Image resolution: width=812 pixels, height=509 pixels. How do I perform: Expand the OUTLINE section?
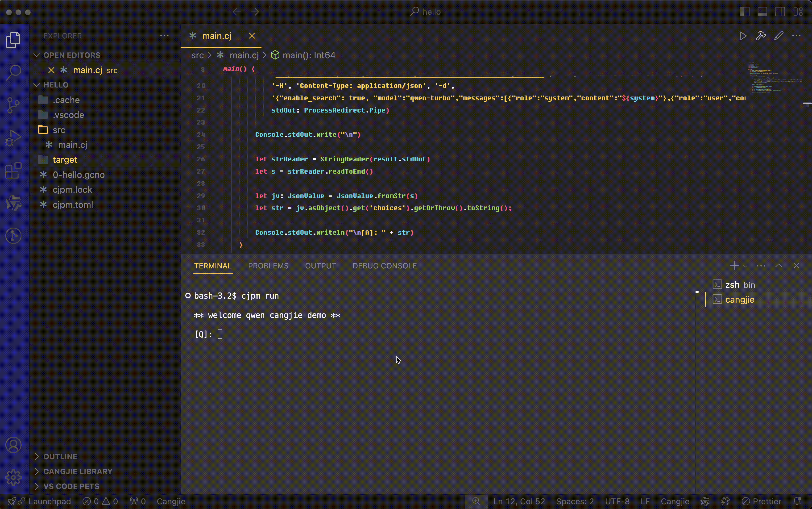(x=61, y=456)
